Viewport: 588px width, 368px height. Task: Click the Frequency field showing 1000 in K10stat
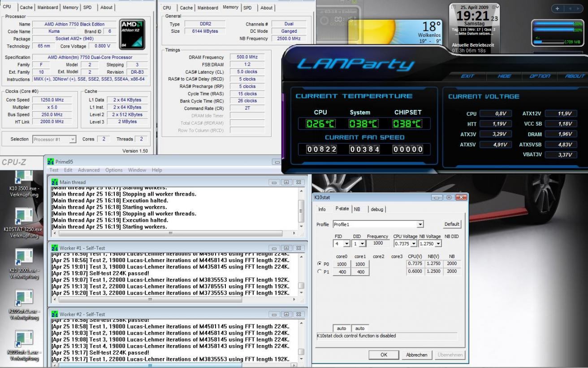[379, 243]
